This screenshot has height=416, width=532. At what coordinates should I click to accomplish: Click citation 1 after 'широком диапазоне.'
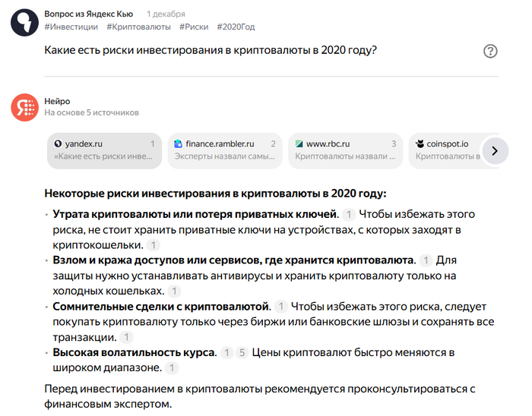(x=172, y=368)
